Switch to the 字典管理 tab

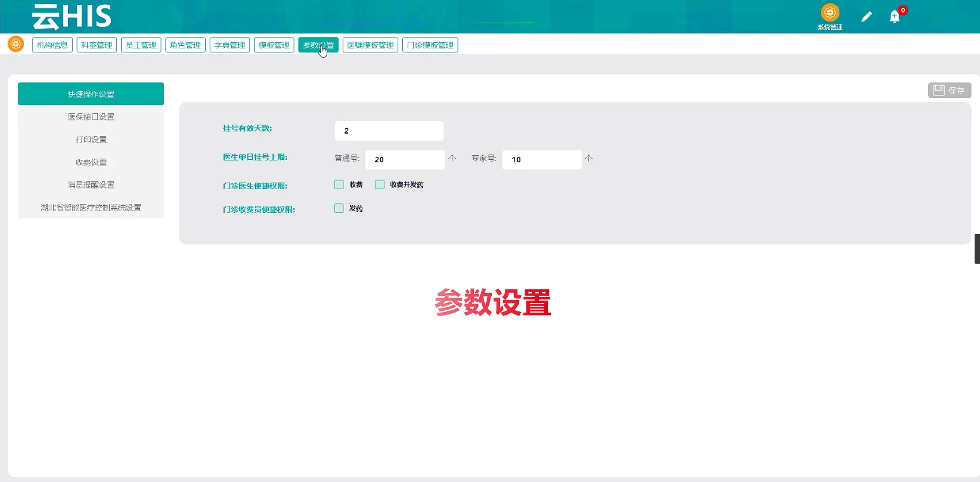coord(230,45)
